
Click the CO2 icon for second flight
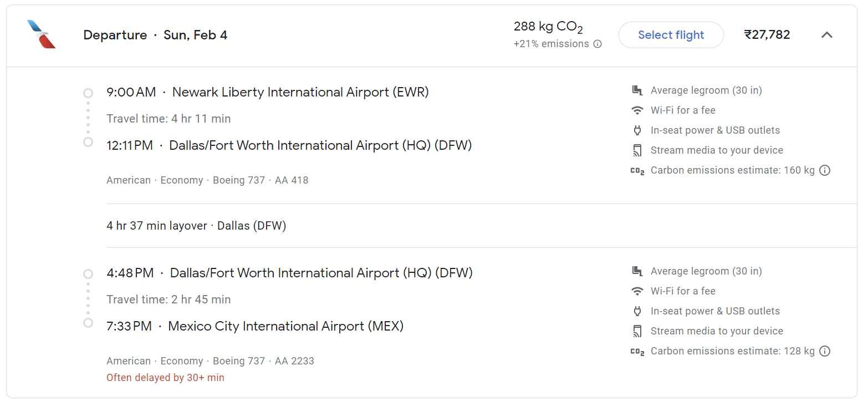[x=637, y=352]
